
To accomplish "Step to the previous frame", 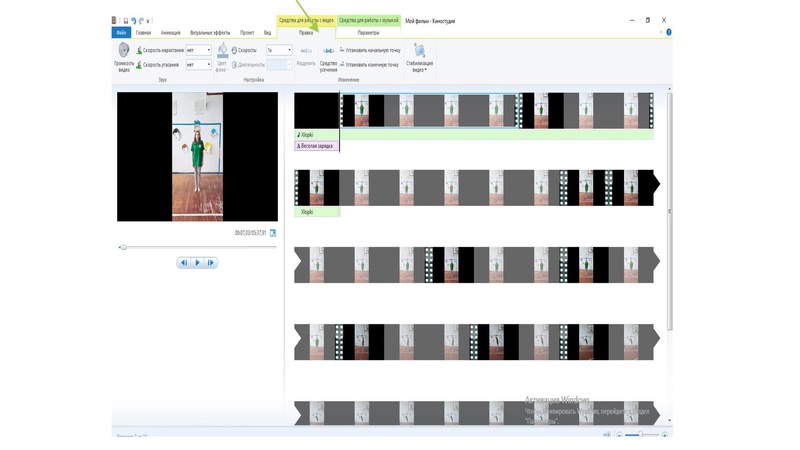I will pos(184,263).
